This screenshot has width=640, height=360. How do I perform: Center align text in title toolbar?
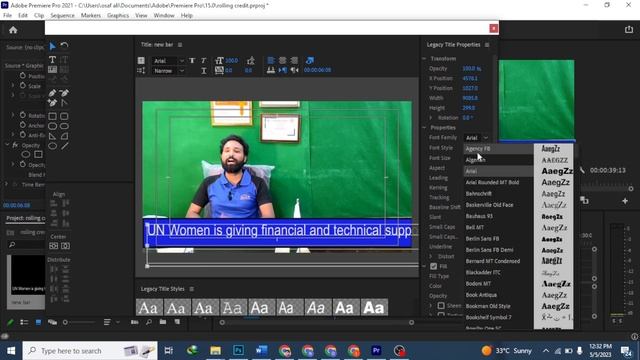click(x=282, y=60)
